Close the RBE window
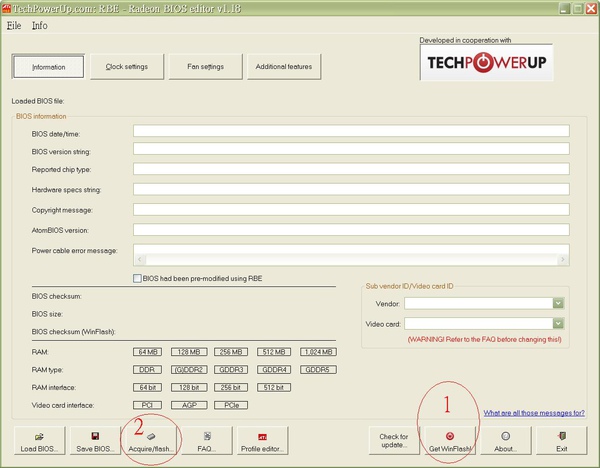This screenshot has width=600, height=468. 591,8
